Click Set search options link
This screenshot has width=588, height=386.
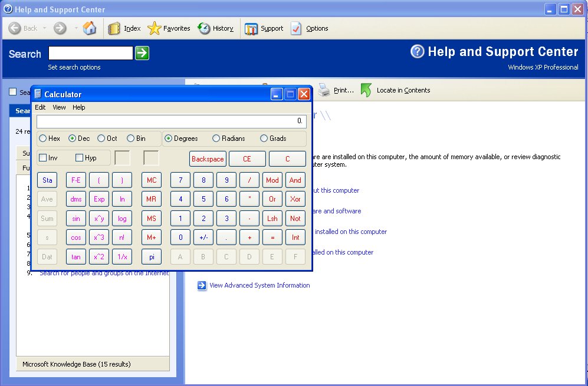pos(74,67)
